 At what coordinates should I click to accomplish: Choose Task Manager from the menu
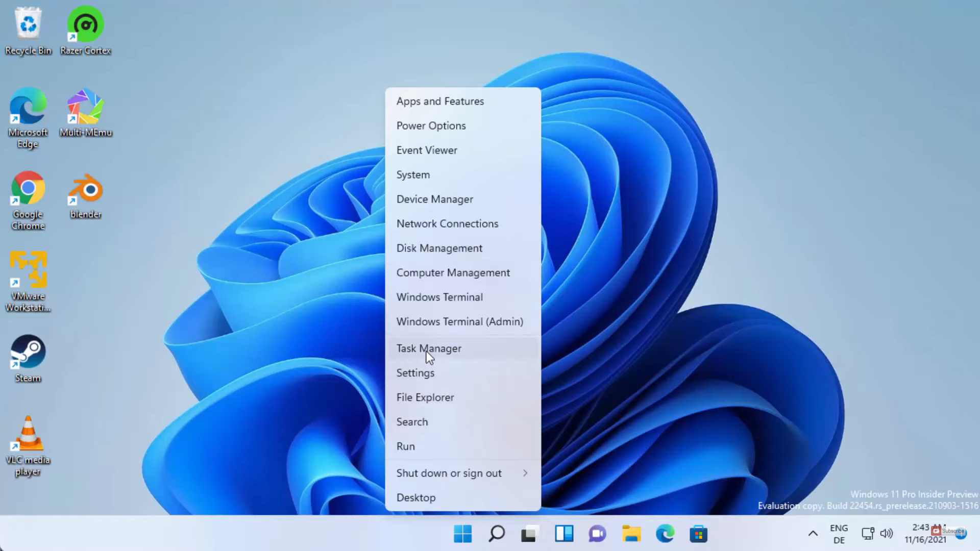point(429,348)
